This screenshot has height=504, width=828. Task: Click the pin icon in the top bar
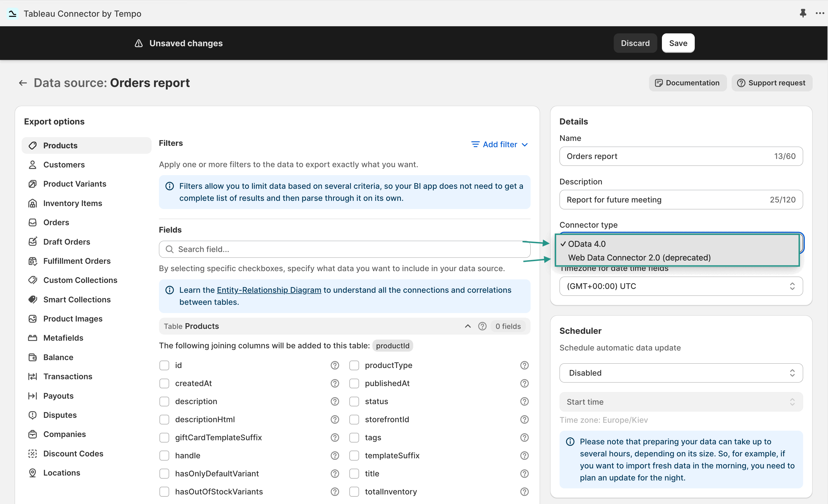803,13
